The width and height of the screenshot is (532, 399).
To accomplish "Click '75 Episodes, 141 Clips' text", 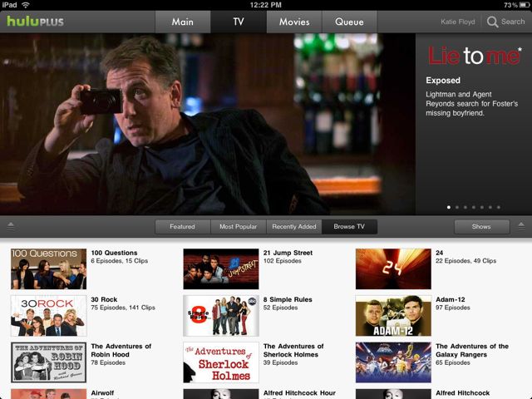I will pos(123,308).
